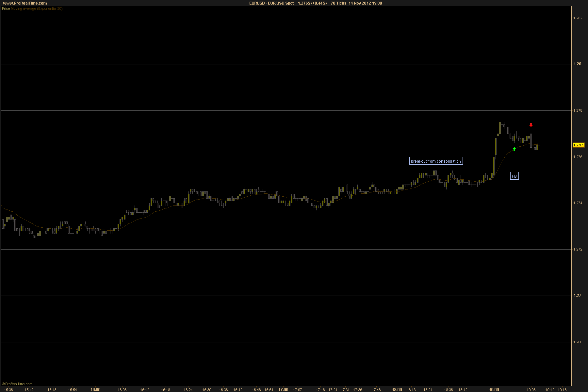Viewport: 588px width, 392px height.
Task: Click the 15:54 time axis label
Action: click(73, 390)
